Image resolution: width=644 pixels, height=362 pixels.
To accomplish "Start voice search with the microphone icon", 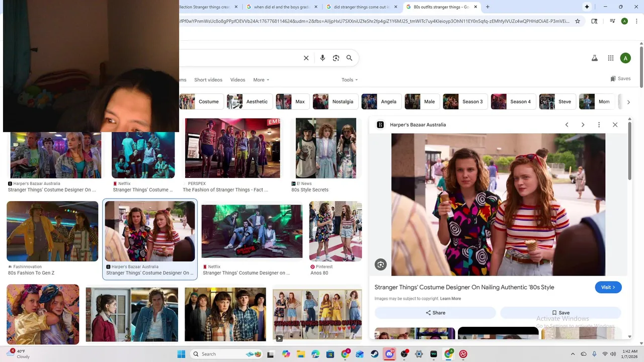I will (x=323, y=58).
